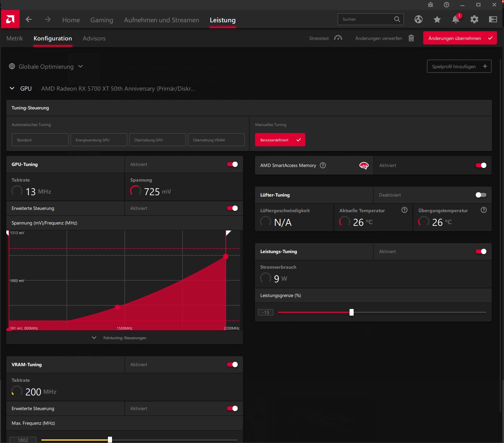Click the Leistungsgrenze slider handle
The width and height of the screenshot is (504, 443).
click(x=351, y=312)
